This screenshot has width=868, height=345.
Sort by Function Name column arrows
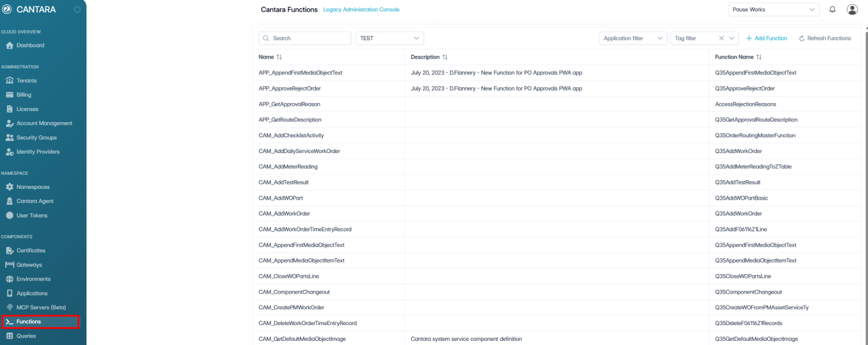[759, 57]
